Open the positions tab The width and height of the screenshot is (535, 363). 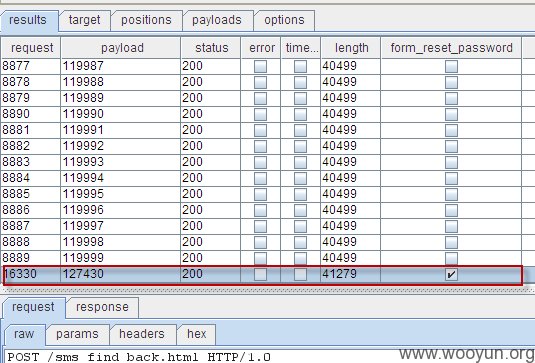point(146,20)
